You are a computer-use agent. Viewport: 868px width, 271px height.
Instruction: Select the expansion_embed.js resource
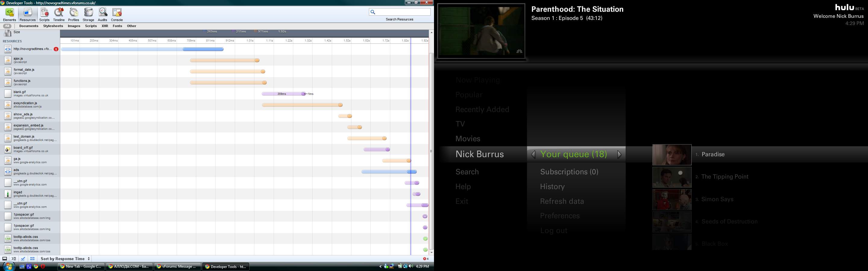click(30, 127)
